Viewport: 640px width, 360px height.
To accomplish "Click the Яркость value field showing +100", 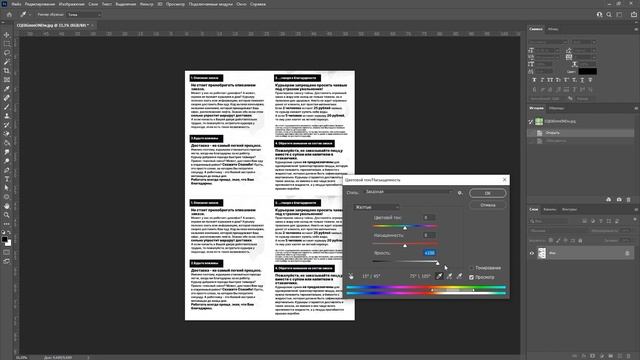I will point(429,253).
